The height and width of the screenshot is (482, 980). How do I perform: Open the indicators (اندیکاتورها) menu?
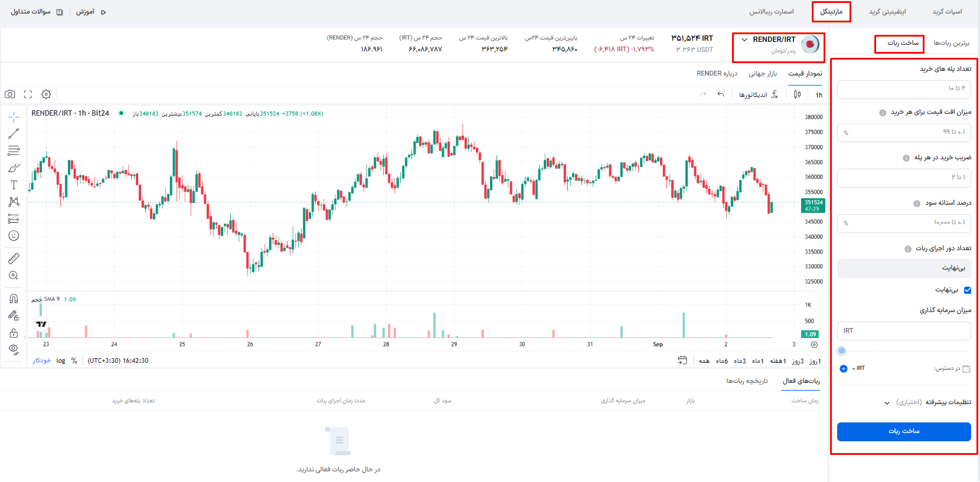click(758, 95)
